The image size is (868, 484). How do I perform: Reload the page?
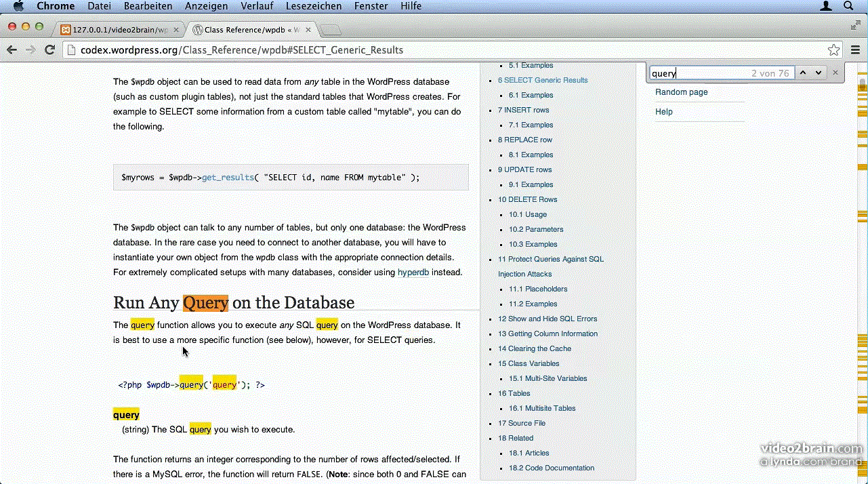[49, 49]
